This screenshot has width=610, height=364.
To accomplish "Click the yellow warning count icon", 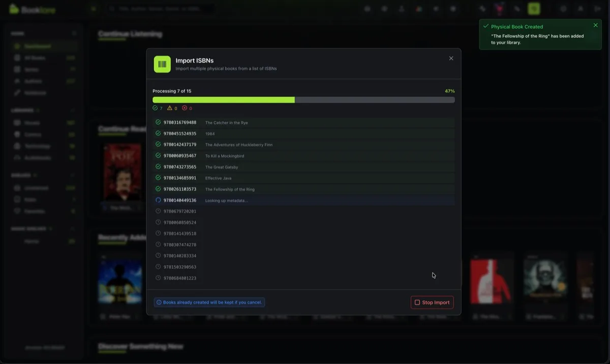I will coord(170,108).
